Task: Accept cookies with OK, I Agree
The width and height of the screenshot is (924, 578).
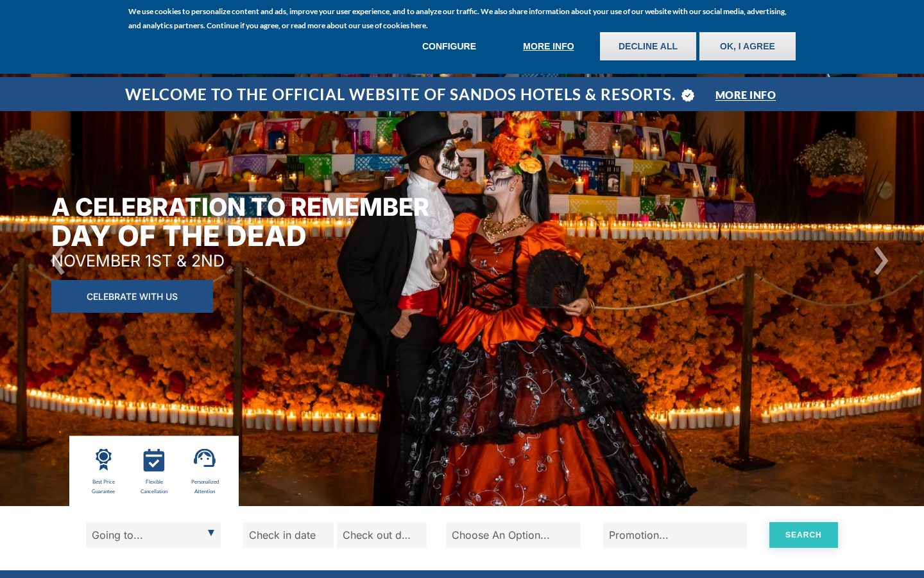Action: tap(748, 46)
